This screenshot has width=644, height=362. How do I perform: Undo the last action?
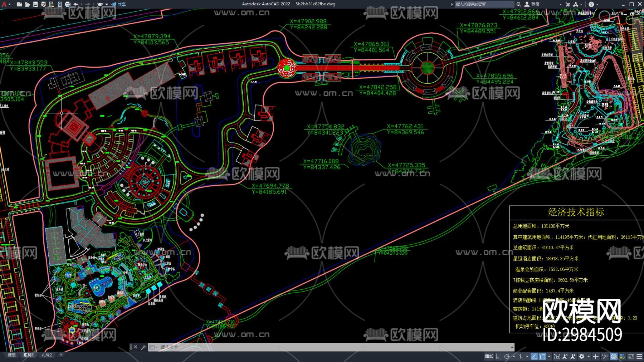[76, 4]
